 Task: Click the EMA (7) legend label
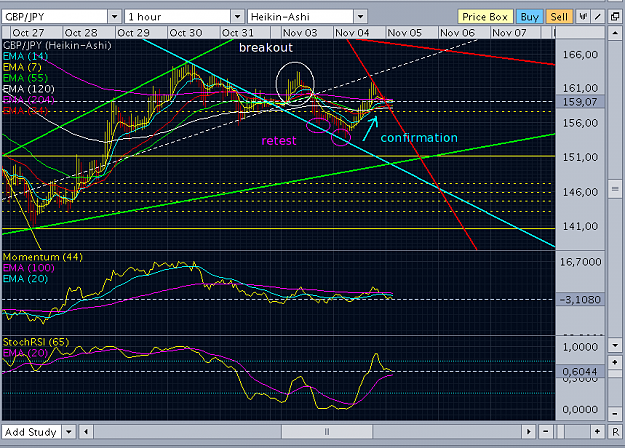22,67
